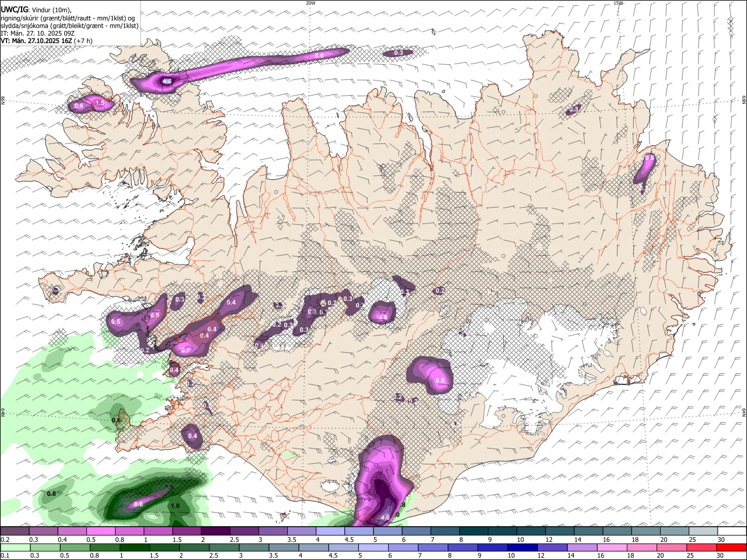Image resolution: width=747 pixels, height=560 pixels.
Task: Select the "slydda/snjókoma" legend description line
Action: pos(69,26)
